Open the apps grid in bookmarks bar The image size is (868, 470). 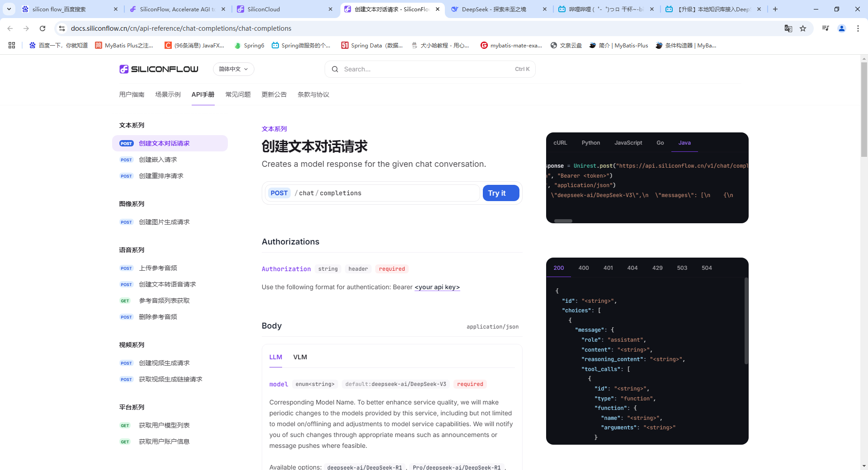point(12,45)
